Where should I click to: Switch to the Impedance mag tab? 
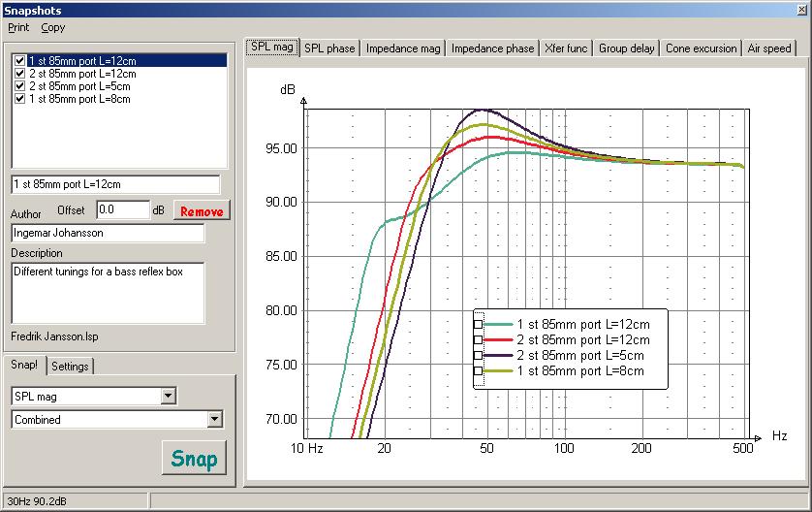[x=403, y=48]
